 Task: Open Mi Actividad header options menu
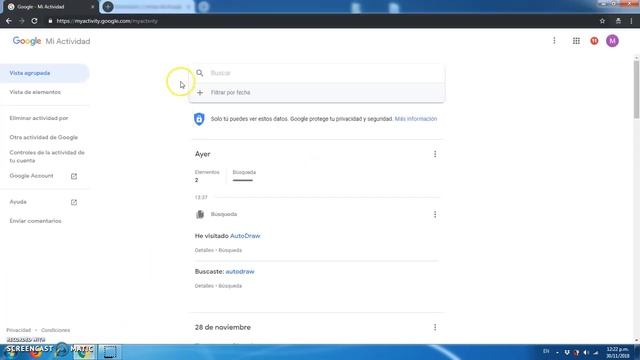coord(554,40)
